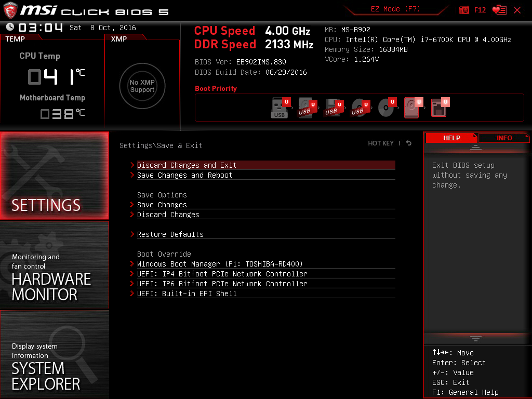
Task: Click arrow beside standalone Discard Changes
Action: 132,215
